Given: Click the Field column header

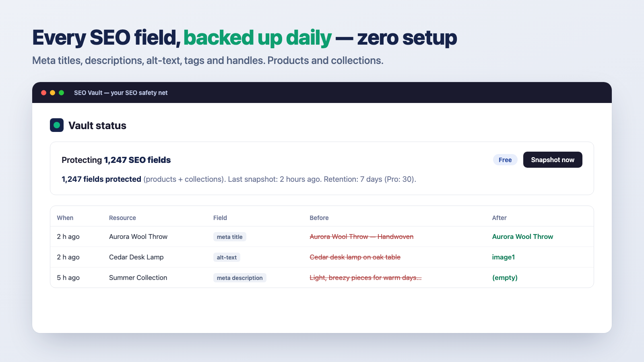Looking at the screenshot, I should (x=220, y=218).
